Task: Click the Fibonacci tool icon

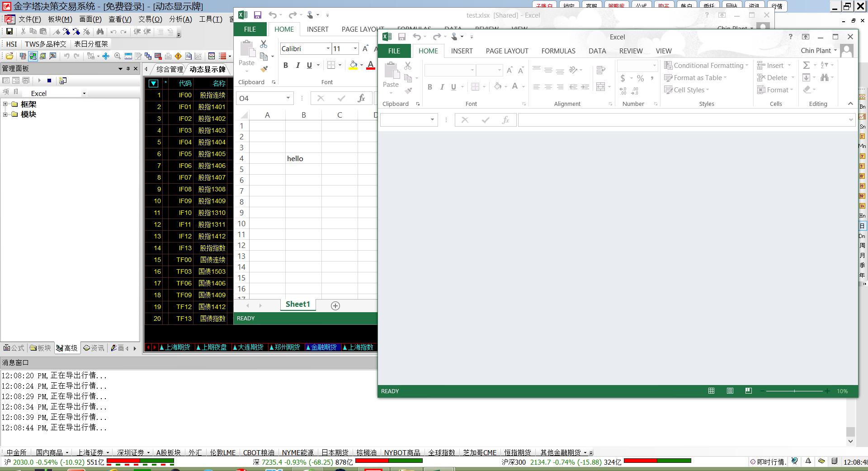Action: click(x=188, y=56)
